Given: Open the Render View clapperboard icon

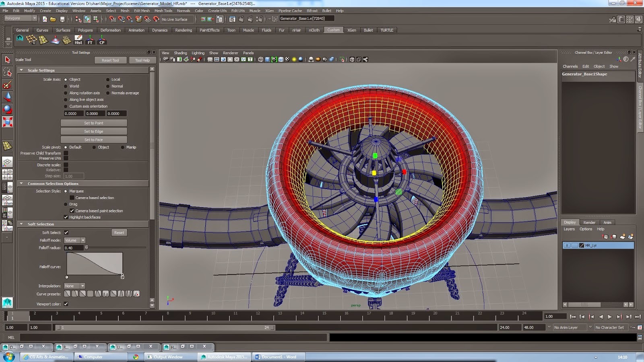Looking at the screenshot, I should (232, 19).
